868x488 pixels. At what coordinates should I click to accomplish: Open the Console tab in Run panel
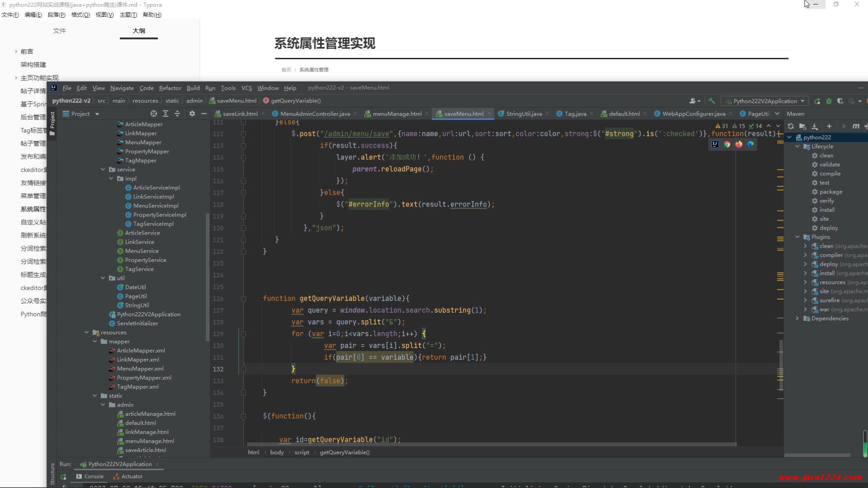point(90,477)
